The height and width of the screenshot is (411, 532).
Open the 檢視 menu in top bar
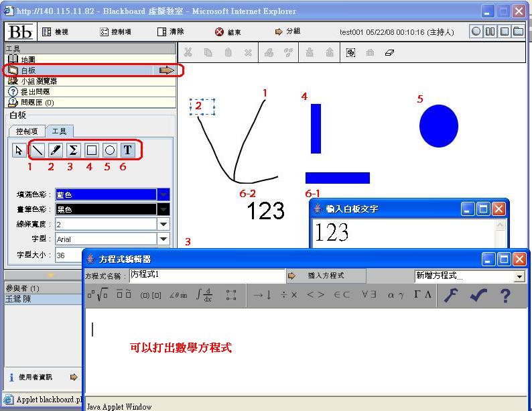click(x=56, y=32)
